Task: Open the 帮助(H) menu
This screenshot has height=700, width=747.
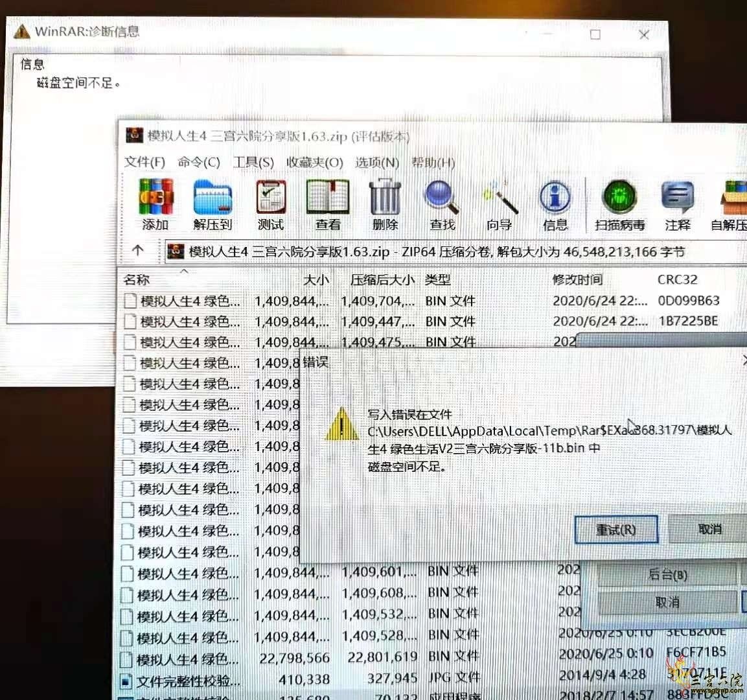Action: pos(433,163)
